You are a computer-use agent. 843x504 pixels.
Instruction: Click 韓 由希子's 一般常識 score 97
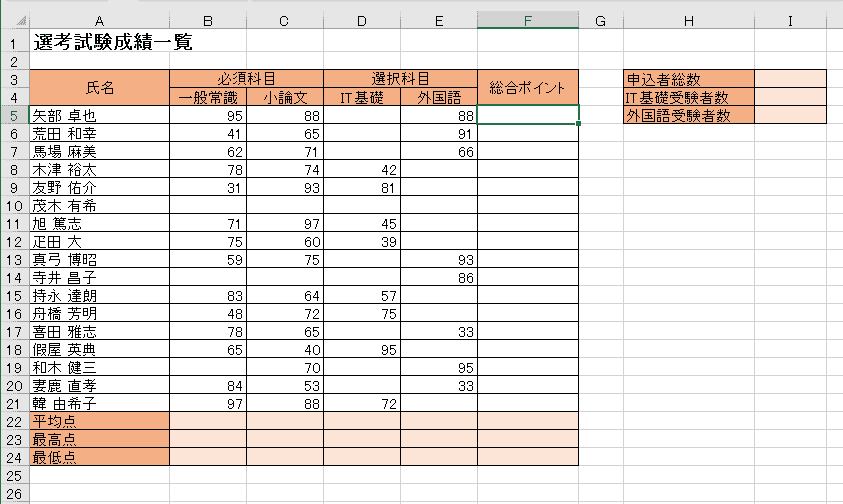(x=208, y=403)
